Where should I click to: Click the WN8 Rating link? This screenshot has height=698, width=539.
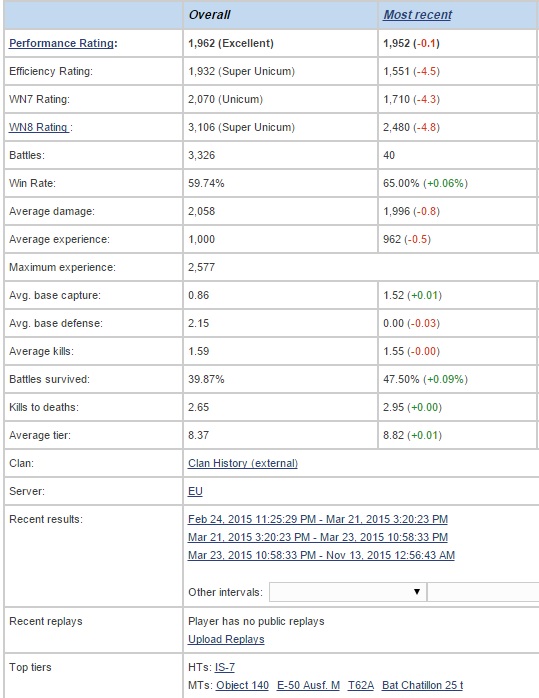(x=39, y=127)
